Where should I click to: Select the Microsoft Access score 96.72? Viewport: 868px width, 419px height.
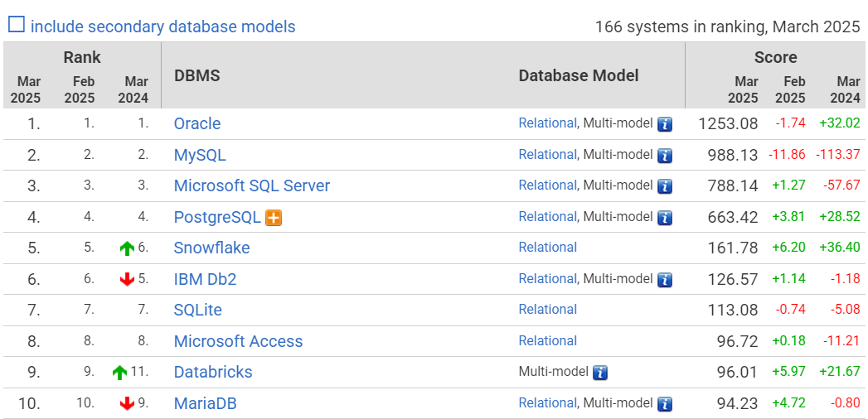pos(738,342)
